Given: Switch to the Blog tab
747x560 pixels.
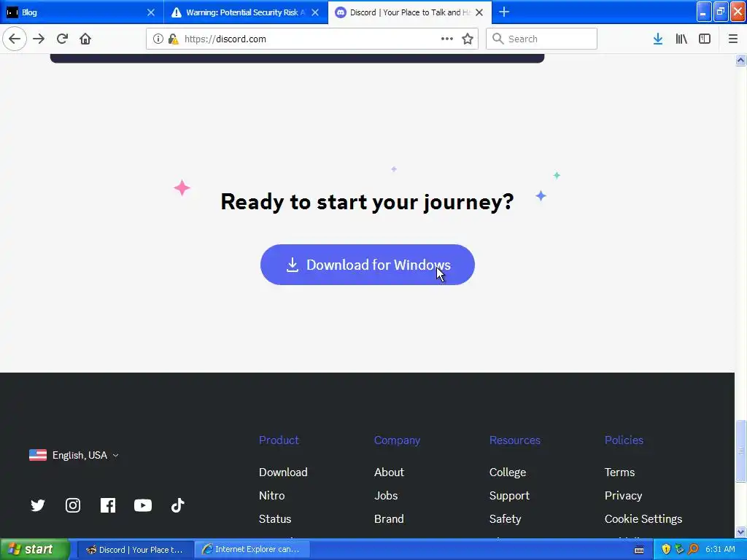Looking at the screenshot, I should pos(82,12).
